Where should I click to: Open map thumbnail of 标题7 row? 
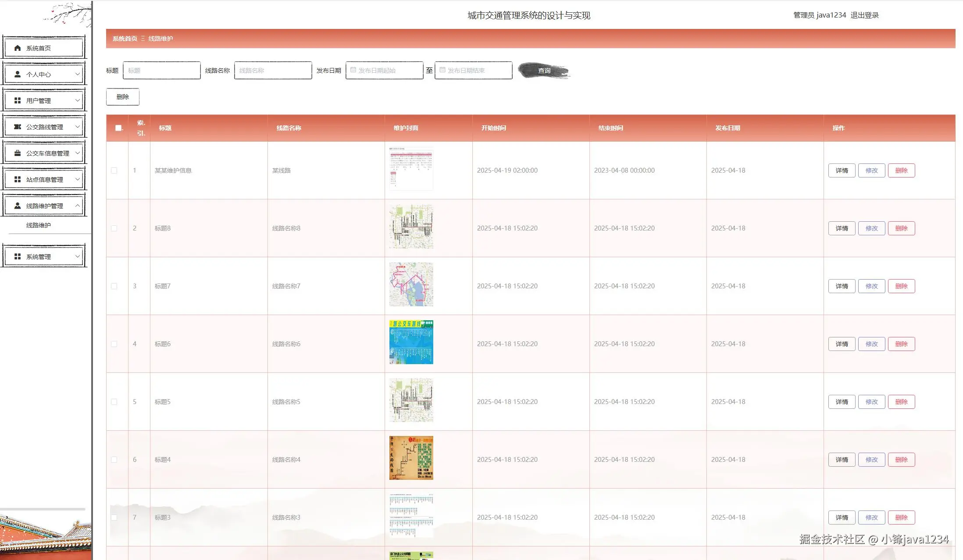411,284
